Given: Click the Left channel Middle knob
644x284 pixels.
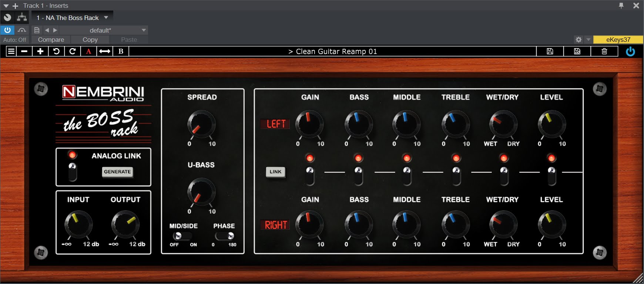Looking at the screenshot, I should 406,124.
